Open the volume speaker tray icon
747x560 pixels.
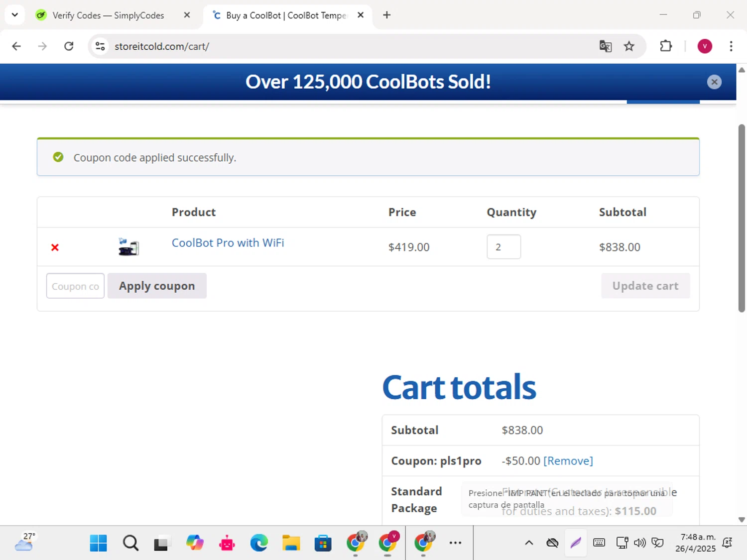640,543
